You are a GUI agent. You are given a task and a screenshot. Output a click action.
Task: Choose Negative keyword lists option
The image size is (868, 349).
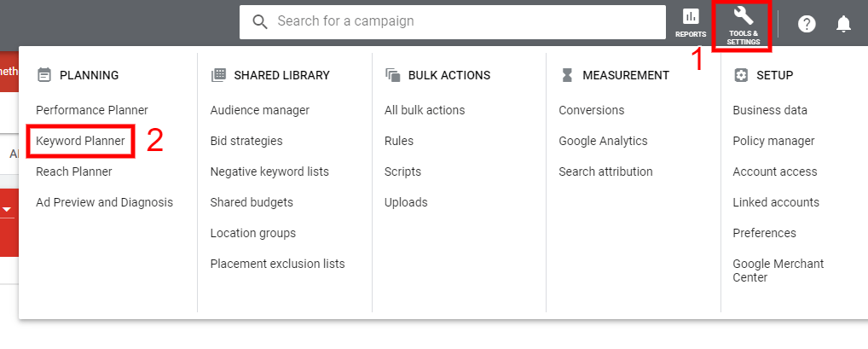(269, 172)
